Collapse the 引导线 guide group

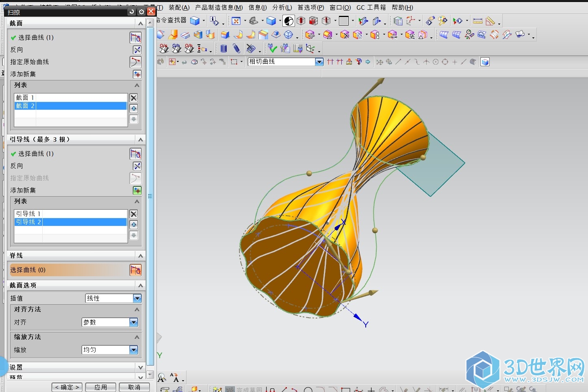[141, 140]
